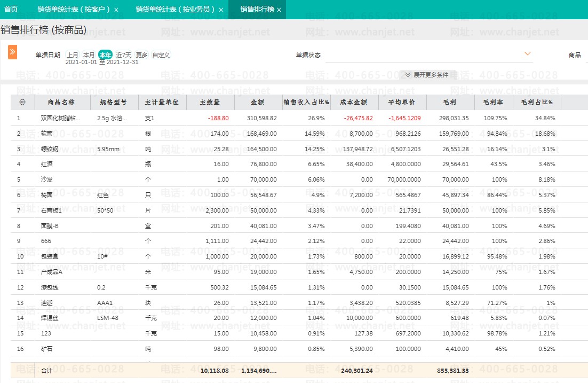Select the 本年 date range
The height and width of the screenshot is (383, 588).
pos(106,55)
